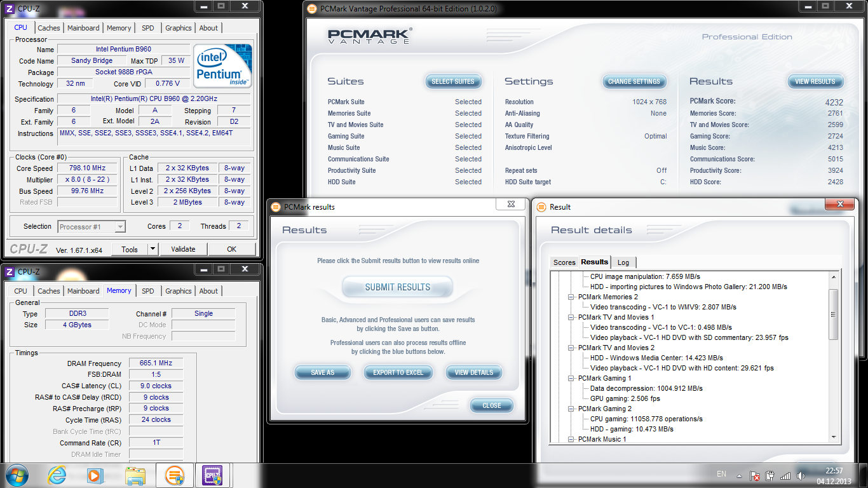Open Caches tab in the processor CPU-Z window

[x=49, y=28]
